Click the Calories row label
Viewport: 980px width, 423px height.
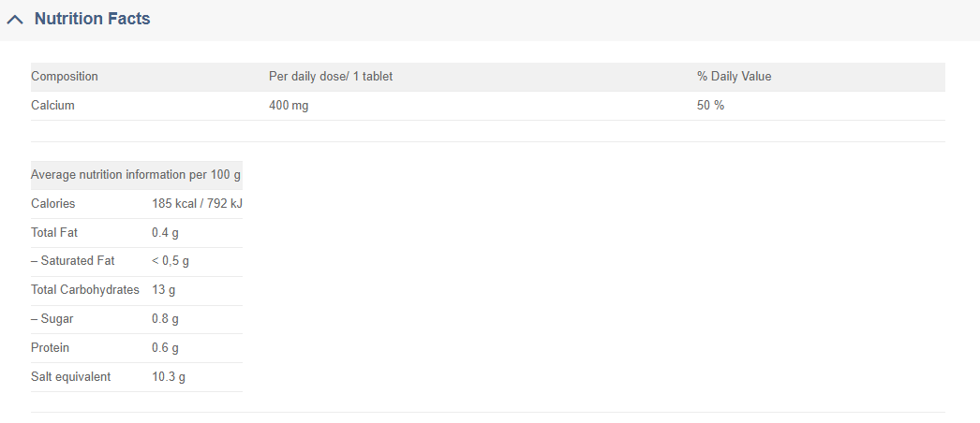click(53, 204)
